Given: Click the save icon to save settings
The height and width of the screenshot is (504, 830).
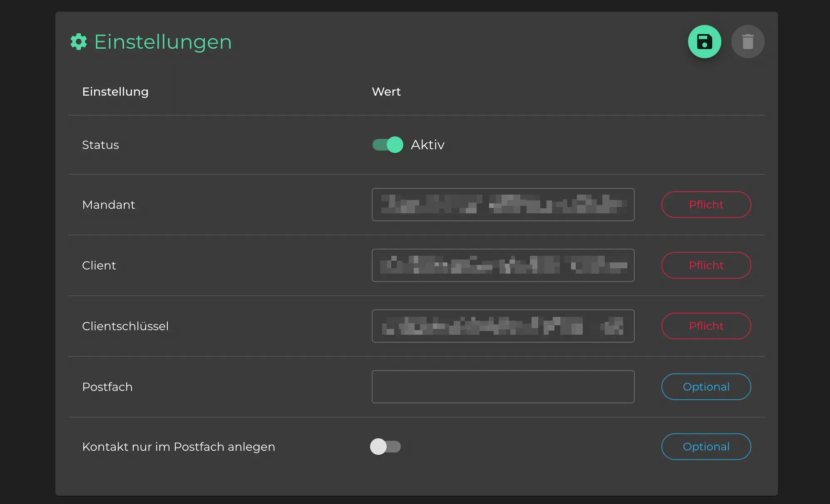Looking at the screenshot, I should click(x=705, y=42).
